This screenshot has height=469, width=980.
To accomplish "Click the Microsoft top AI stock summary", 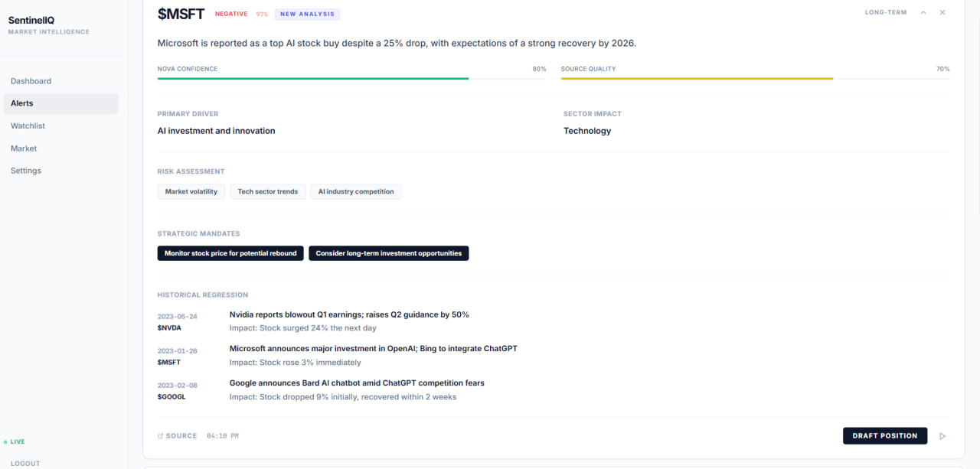I will (x=397, y=43).
